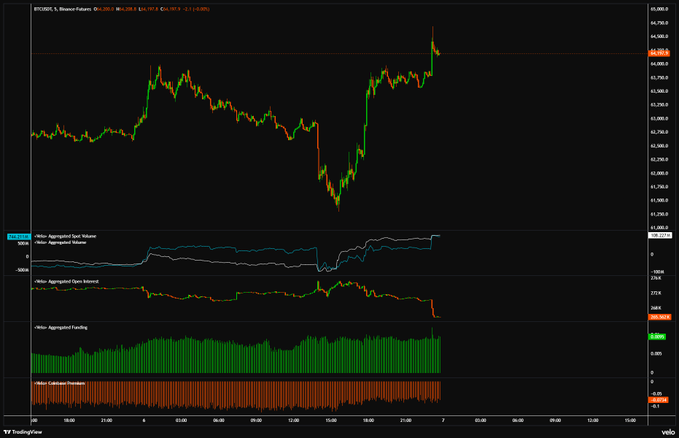Click the cyan 744 spot volume value tag

pyautogui.click(x=19, y=237)
